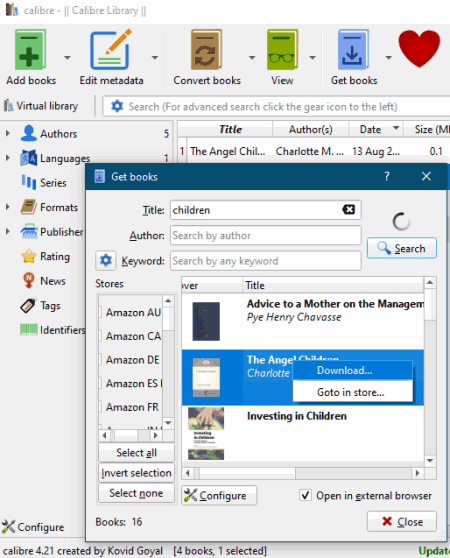Image resolution: width=450 pixels, height=558 pixels.
Task: Click the main library search box
Action: click(x=277, y=106)
